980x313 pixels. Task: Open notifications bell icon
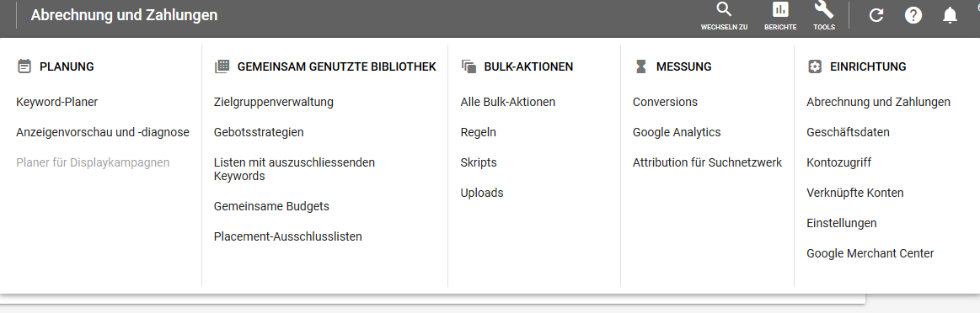(950, 16)
